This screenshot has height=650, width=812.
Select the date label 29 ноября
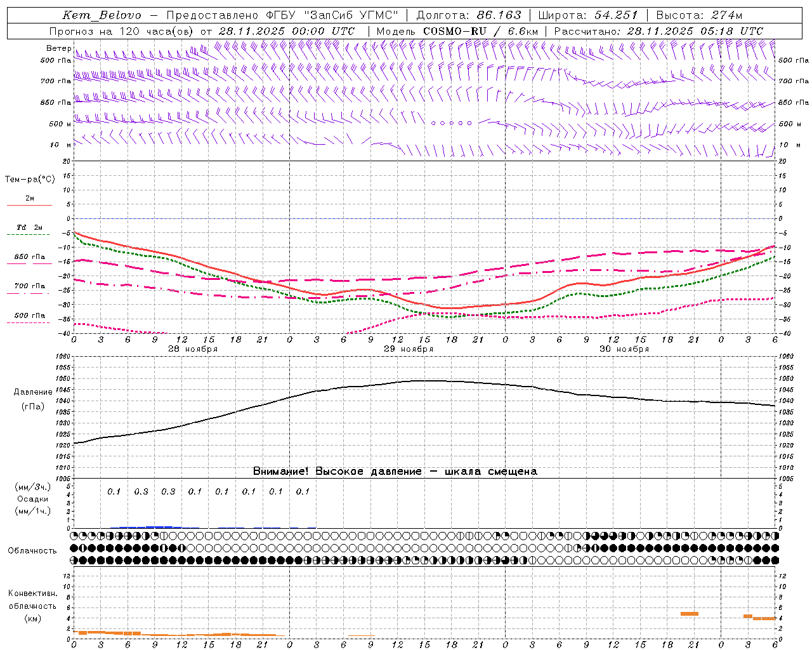point(409,349)
